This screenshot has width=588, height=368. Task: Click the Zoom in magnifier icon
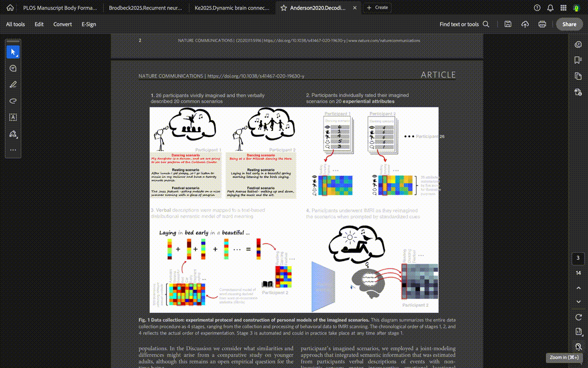coord(578,347)
